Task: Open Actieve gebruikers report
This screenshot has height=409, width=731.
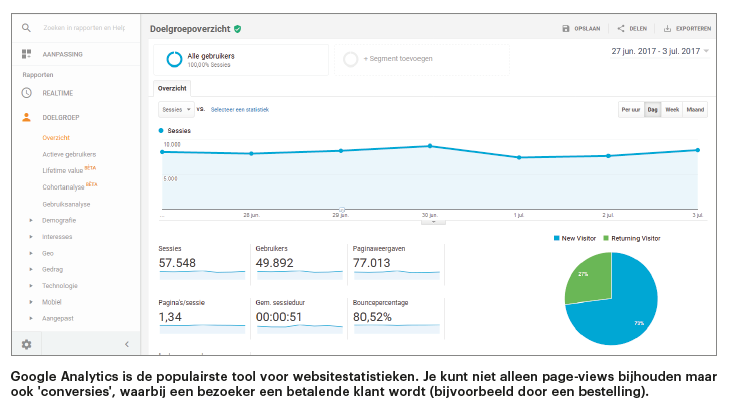Action: pyautogui.click(x=69, y=154)
